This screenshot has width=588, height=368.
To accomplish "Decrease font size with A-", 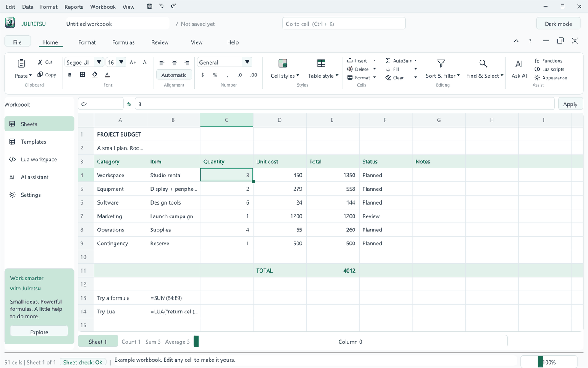I will [145, 62].
